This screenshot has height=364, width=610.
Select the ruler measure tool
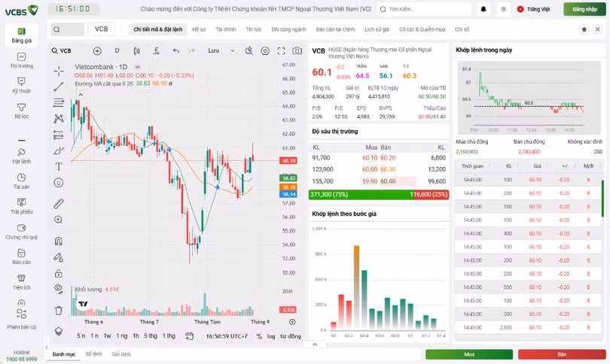click(59, 204)
